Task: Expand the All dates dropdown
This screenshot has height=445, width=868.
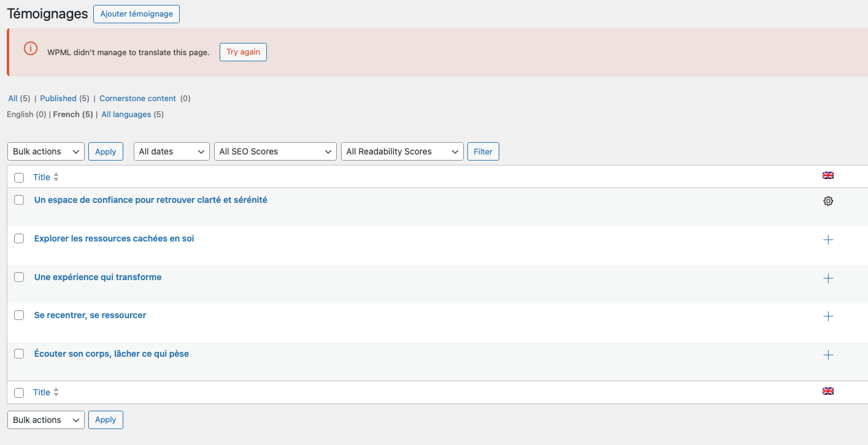Action: coord(172,151)
